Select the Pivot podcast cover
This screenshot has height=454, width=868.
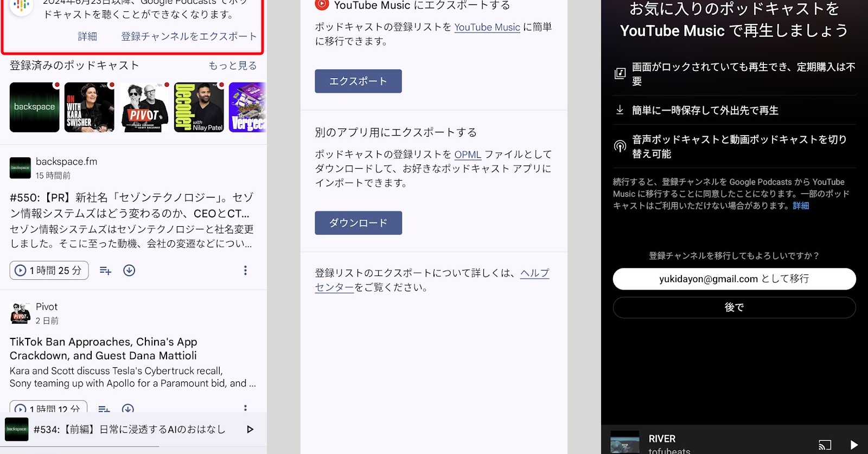[144, 107]
